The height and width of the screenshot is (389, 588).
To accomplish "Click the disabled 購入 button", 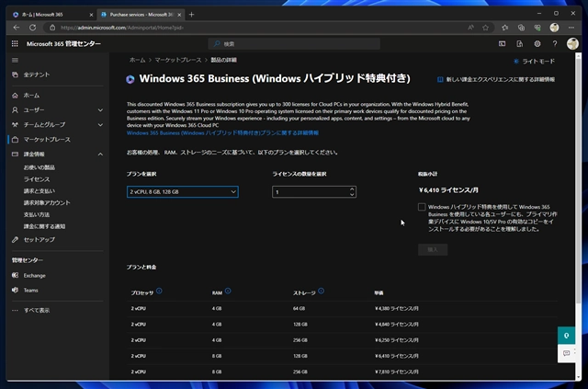I will [x=433, y=250].
